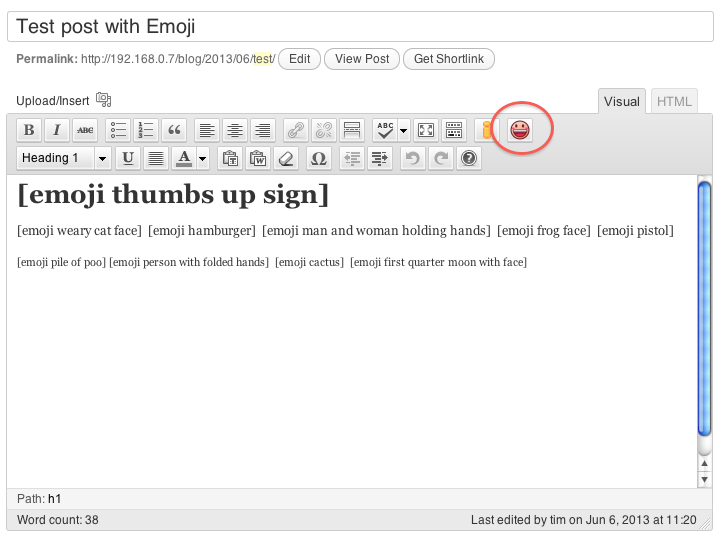
Task: Click the '[emoji pile of poo]' text
Action: [x=61, y=263]
